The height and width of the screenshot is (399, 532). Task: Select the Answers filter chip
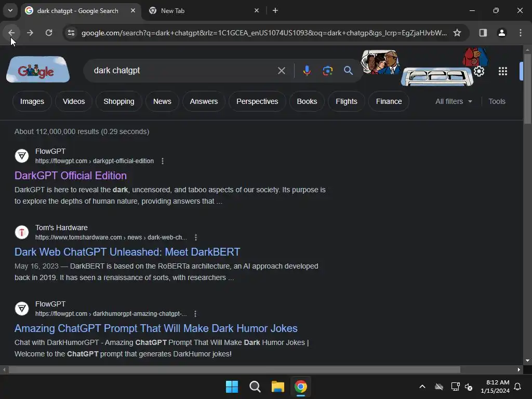tap(204, 101)
